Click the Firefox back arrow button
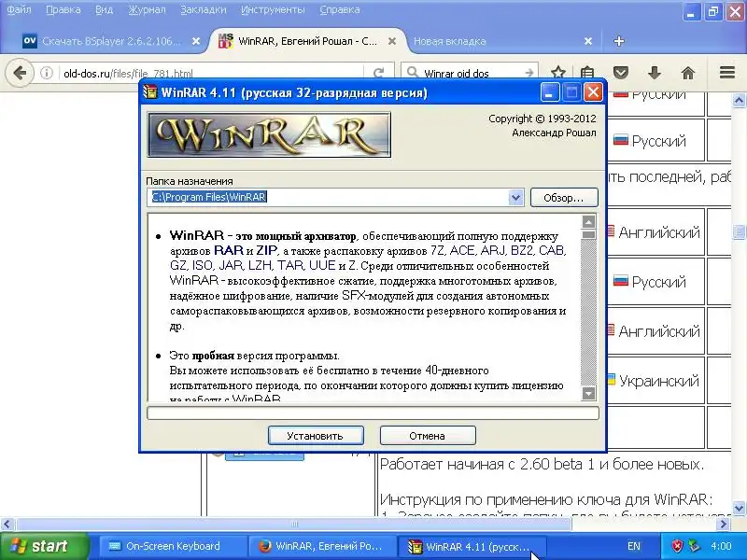The width and height of the screenshot is (747, 560). [20, 73]
